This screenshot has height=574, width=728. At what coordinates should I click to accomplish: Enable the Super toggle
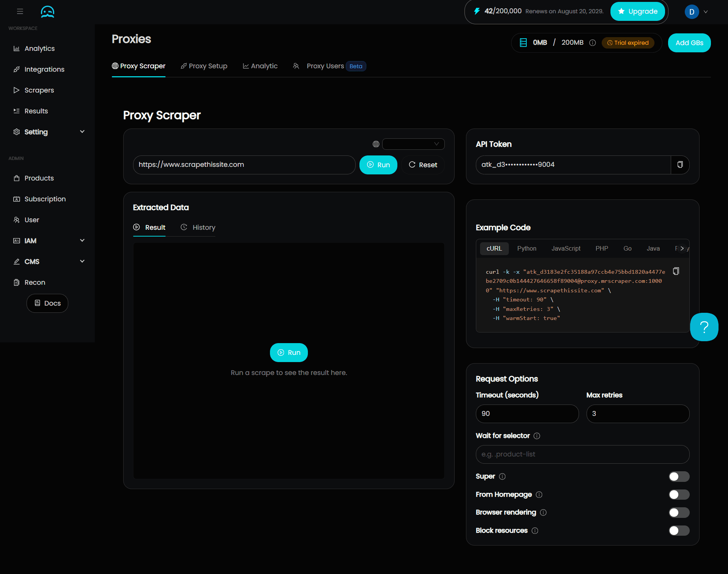click(679, 477)
